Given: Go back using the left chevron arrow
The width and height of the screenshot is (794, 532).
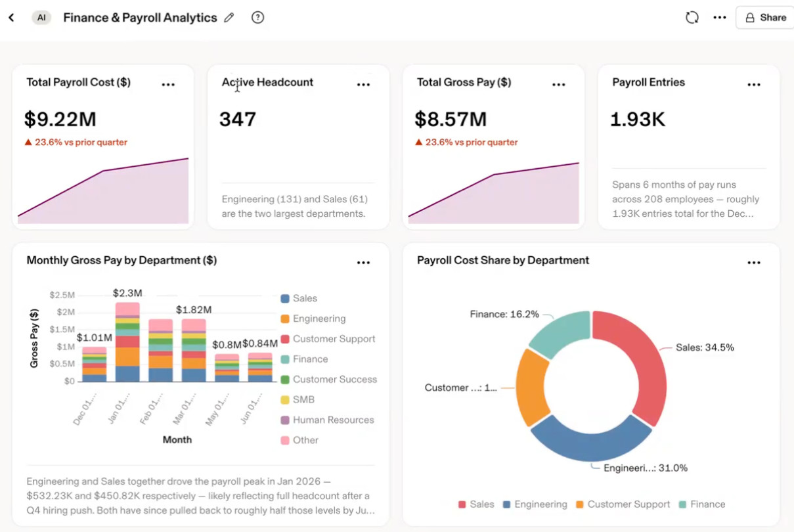Looking at the screenshot, I should pyautogui.click(x=11, y=18).
